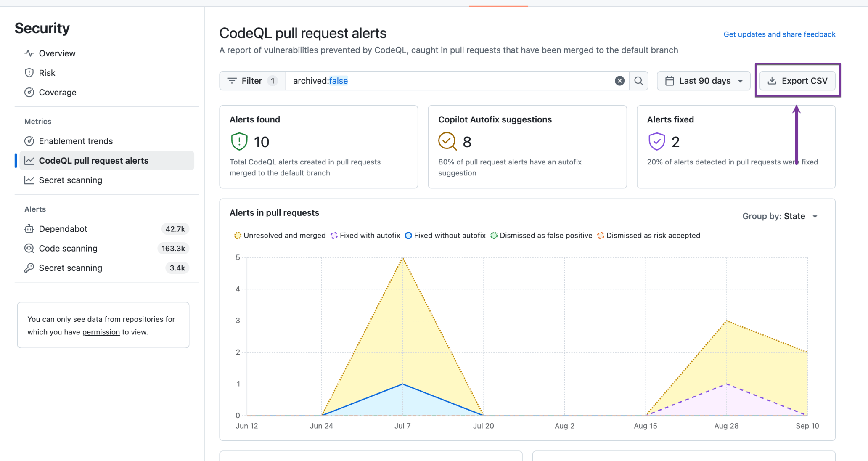Open Get updates and share feedback link

pos(779,34)
